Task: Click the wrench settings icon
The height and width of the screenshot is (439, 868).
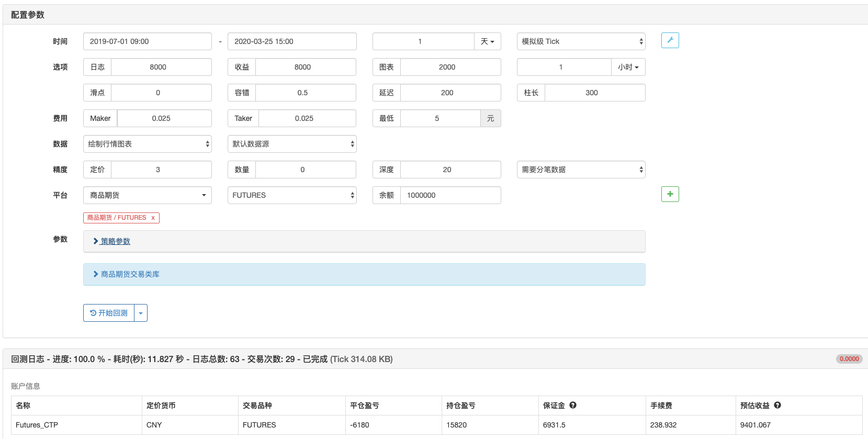Action: click(x=670, y=40)
